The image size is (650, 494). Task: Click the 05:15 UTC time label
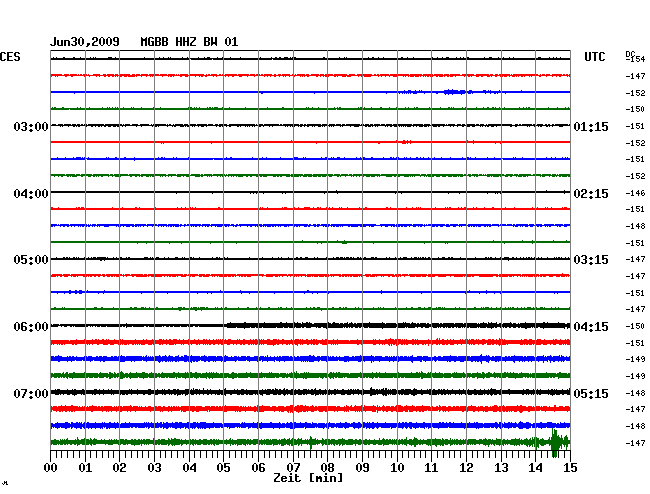point(591,393)
